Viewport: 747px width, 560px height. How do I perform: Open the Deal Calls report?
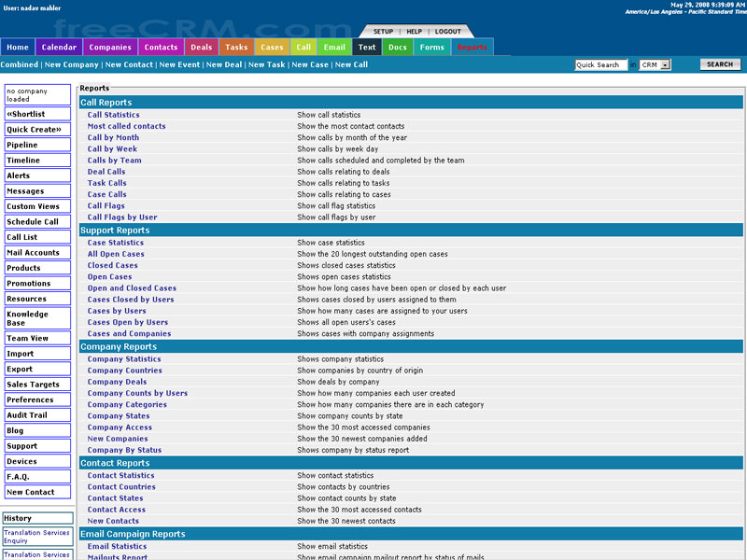tap(106, 172)
